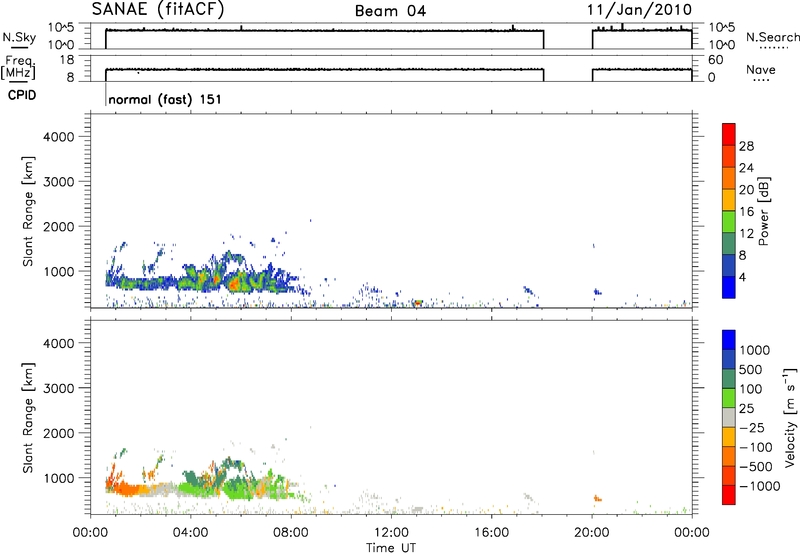This screenshot has width=800, height=554.
Task: Click orange velocity patch near 20:00 in velocity panel
Action: click(597, 498)
